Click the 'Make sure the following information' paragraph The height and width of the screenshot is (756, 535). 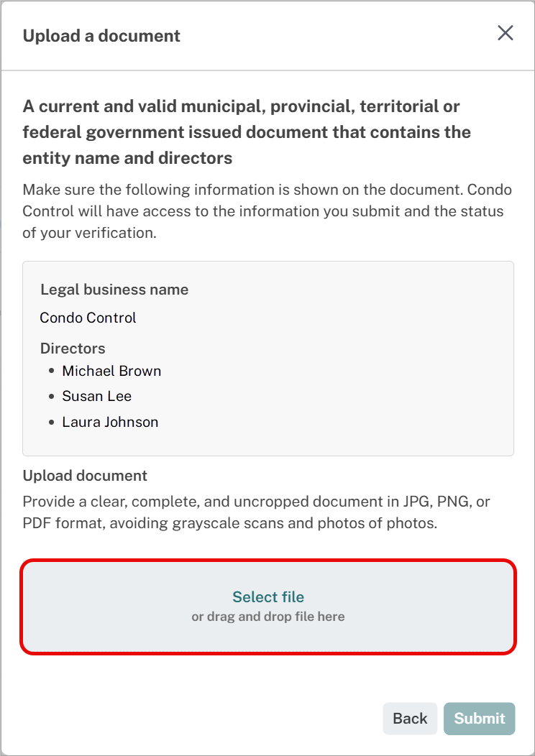click(267, 211)
